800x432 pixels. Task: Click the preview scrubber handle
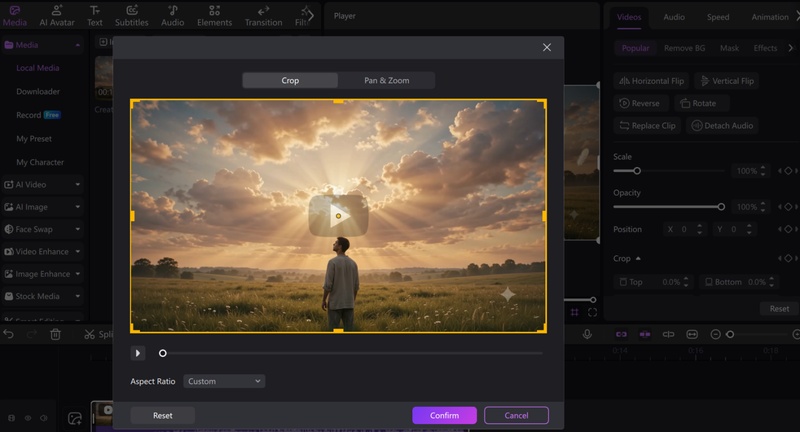point(162,353)
